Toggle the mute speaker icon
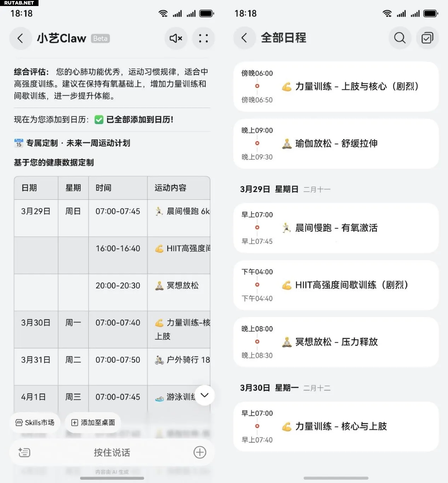Viewport: 448px width, 483px height. tap(176, 38)
